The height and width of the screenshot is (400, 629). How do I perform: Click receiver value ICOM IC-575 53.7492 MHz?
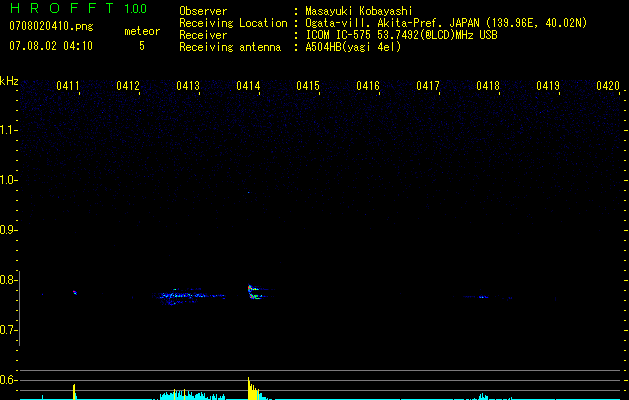tap(401, 35)
